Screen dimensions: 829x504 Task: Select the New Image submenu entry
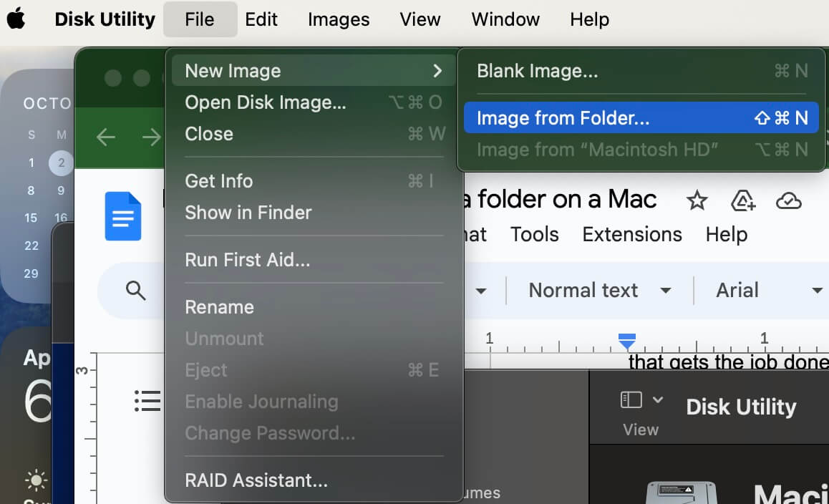click(314, 71)
